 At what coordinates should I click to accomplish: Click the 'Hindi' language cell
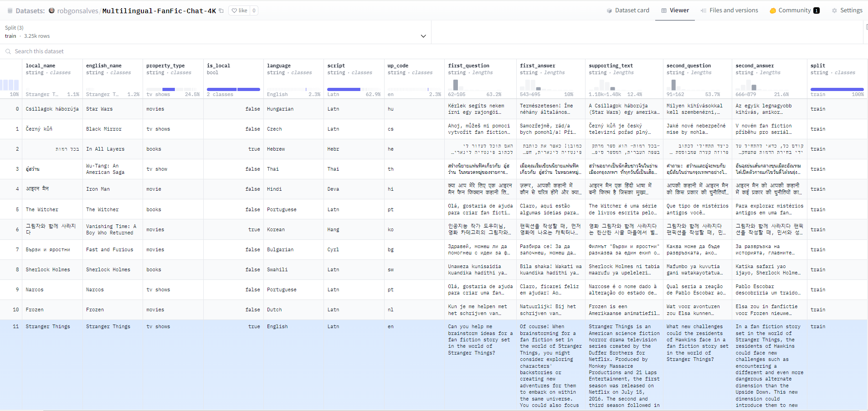point(293,189)
